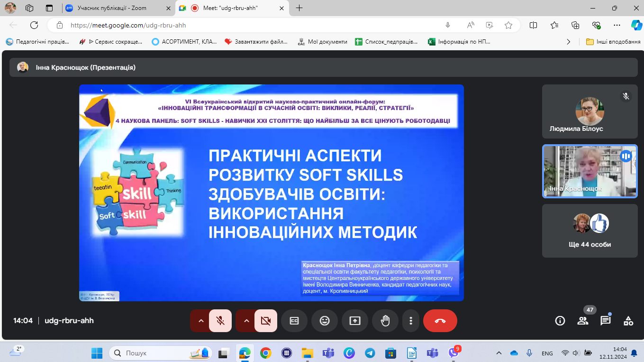644x362 pixels.
Task: Open the emoji reactions button
Action: coord(325,321)
